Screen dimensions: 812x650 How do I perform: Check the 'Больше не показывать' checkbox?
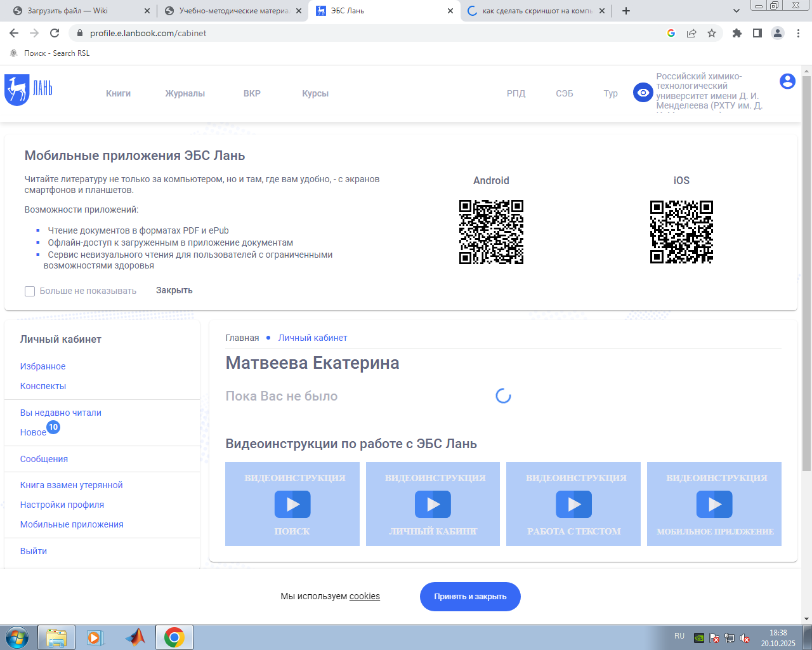point(30,291)
